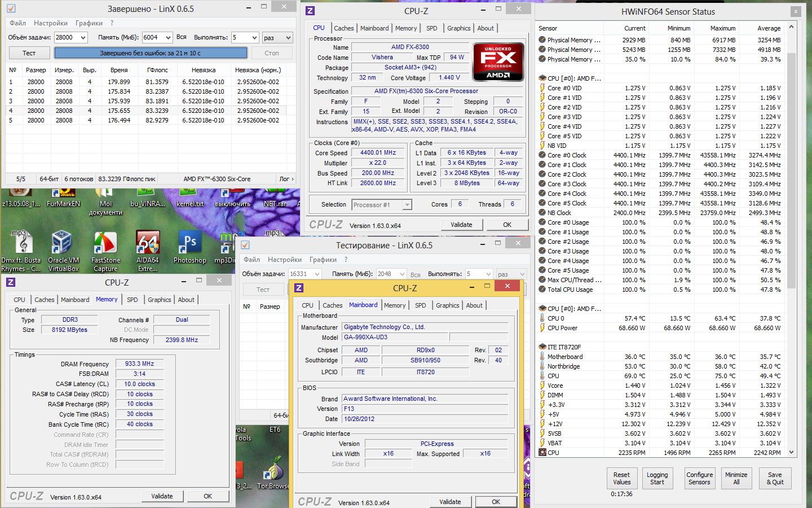Viewport: 812px width, 508px height.
Task: Click the lightning icon beside +12V sensor
Action: pos(542,424)
